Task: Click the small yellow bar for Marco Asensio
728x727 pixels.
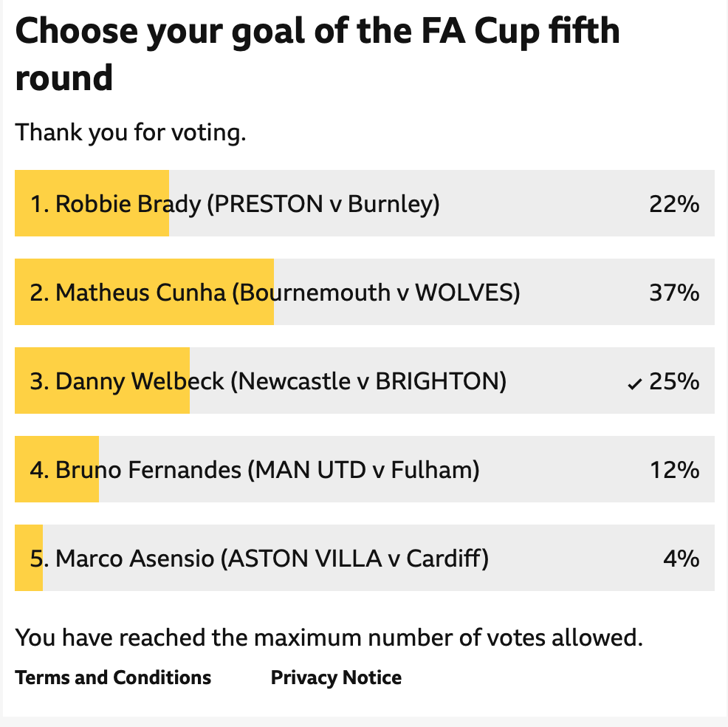Action: [29, 558]
